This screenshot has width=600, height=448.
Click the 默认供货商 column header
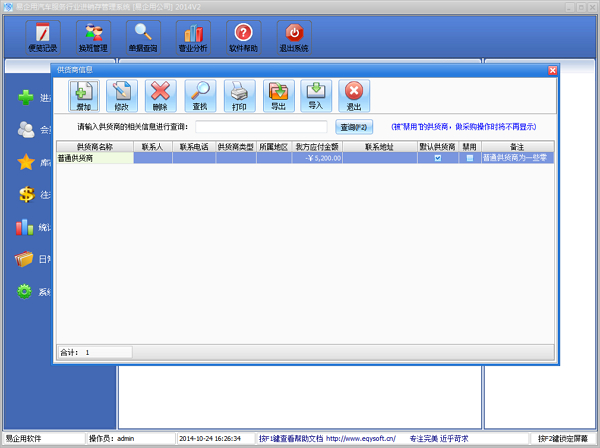point(438,147)
